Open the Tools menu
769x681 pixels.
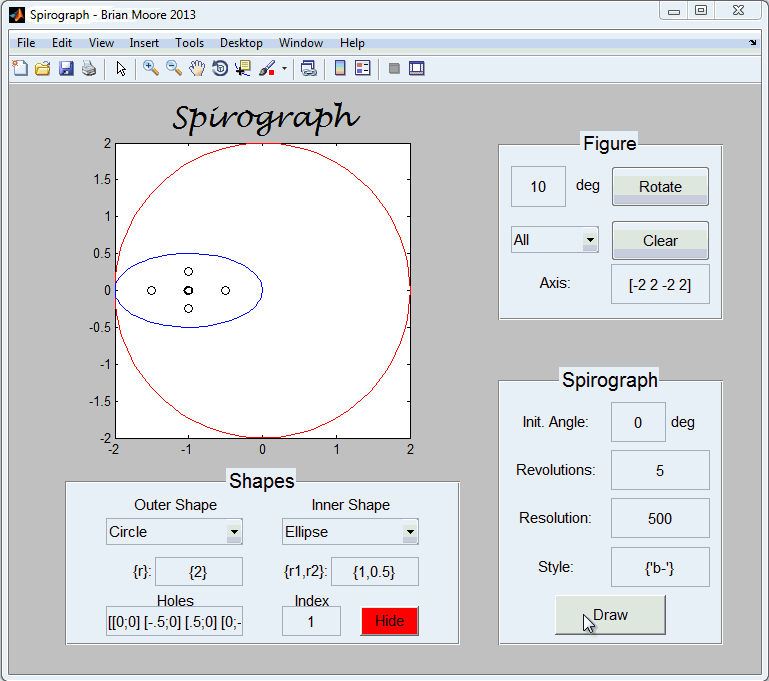click(x=189, y=43)
